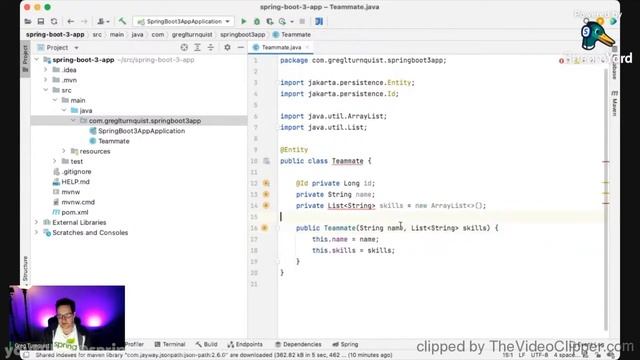Run with coverage icon
The image size is (640, 360).
pyautogui.click(x=269, y=21)
